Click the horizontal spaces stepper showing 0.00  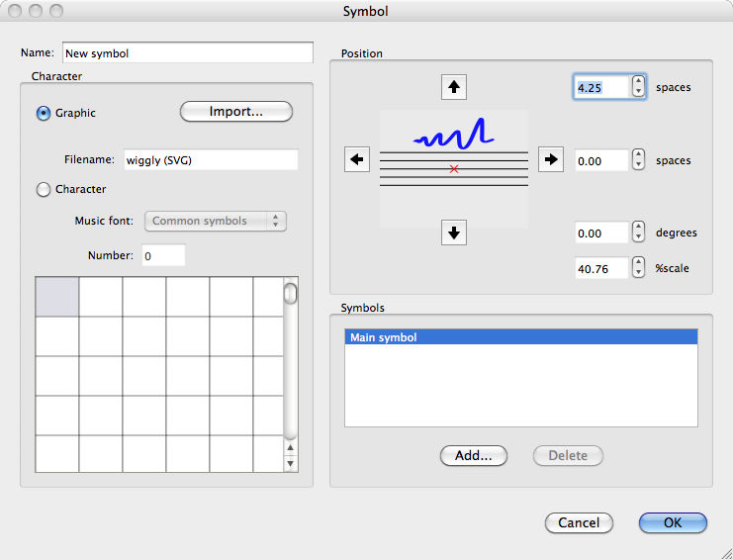[639, 160]
